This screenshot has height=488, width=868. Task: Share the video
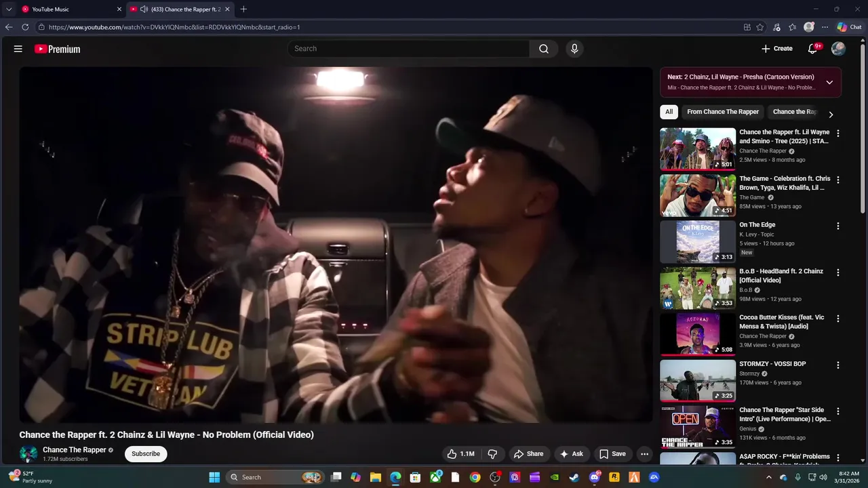528,454
